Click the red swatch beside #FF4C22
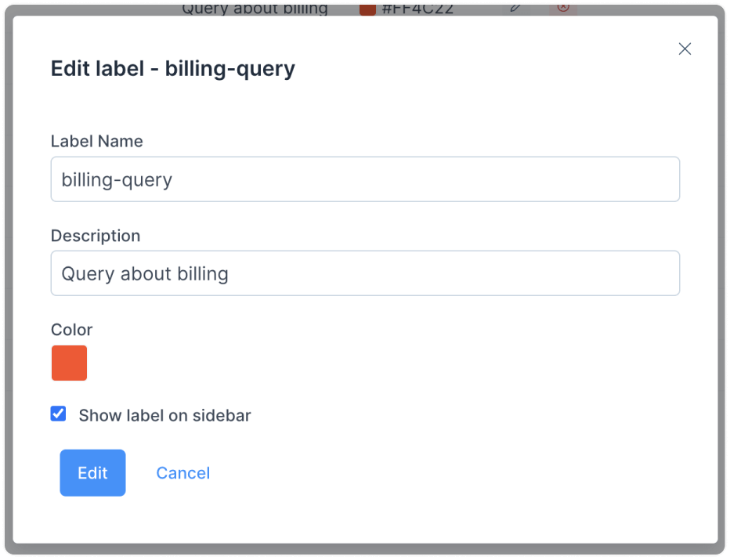Image resolution: width=730 pixels, height=560 pixels. 367,9
